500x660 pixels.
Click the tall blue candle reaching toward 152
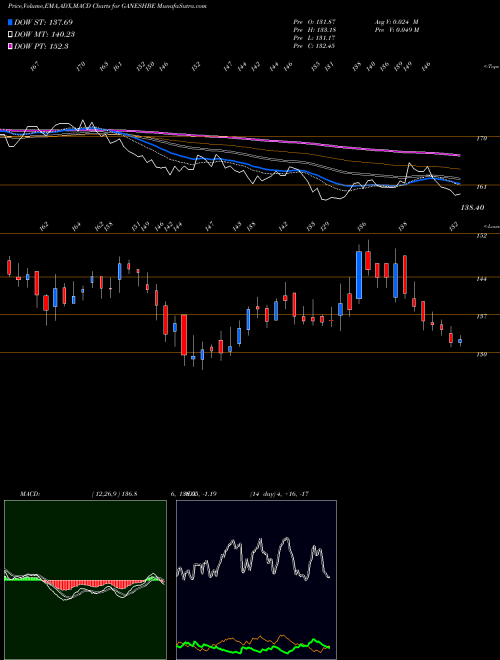tap(359, 275)
